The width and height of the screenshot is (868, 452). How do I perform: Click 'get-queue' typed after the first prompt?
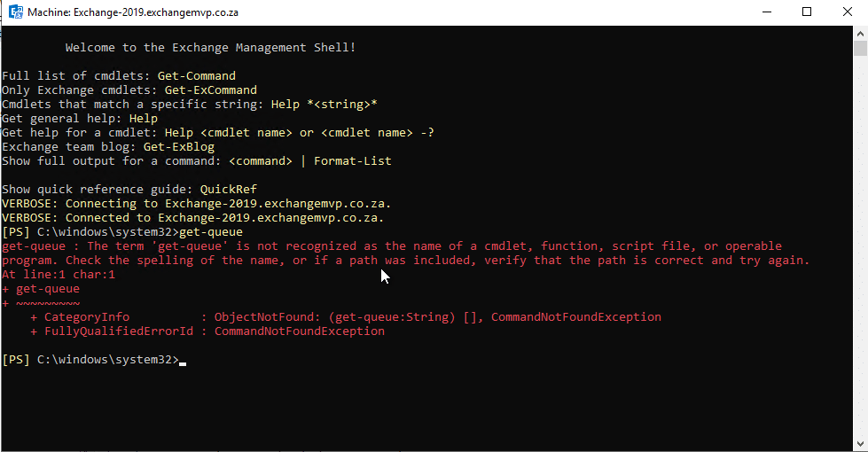pyautogui.click(x=210, y=232)
